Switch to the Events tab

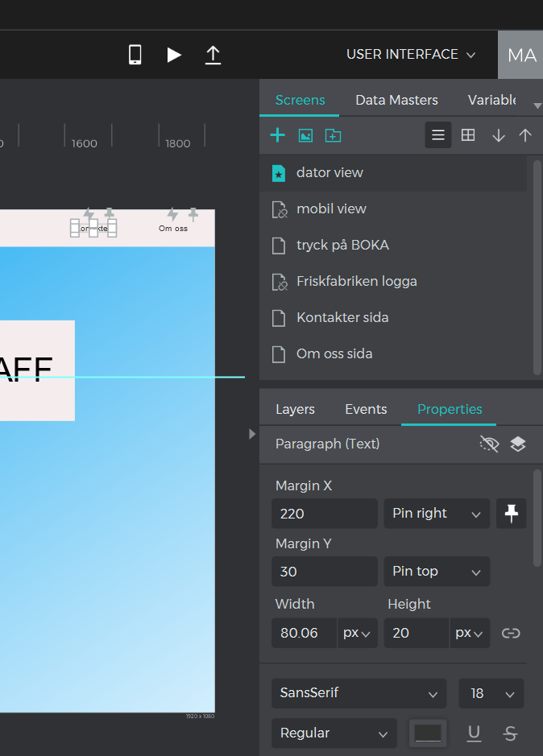(x=366, y=409)
